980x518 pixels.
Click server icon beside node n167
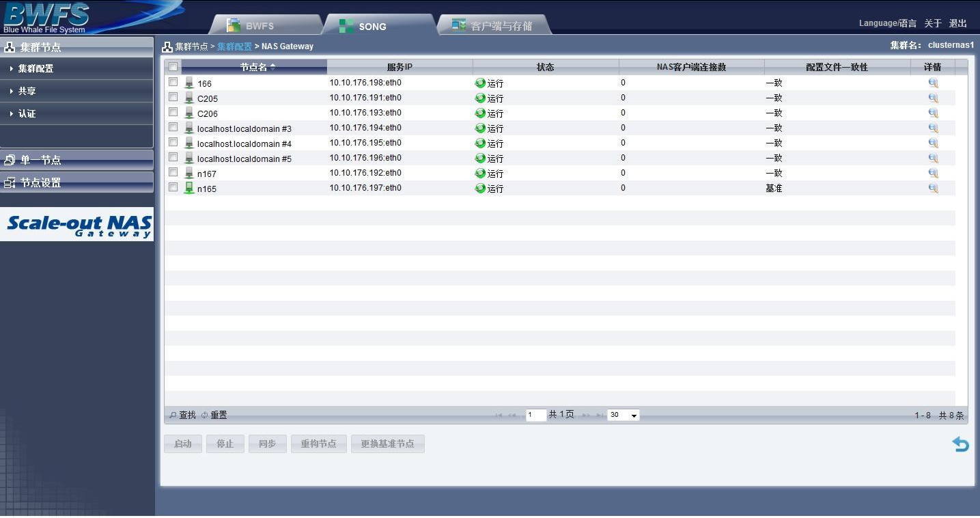click(x=189, y=173)
